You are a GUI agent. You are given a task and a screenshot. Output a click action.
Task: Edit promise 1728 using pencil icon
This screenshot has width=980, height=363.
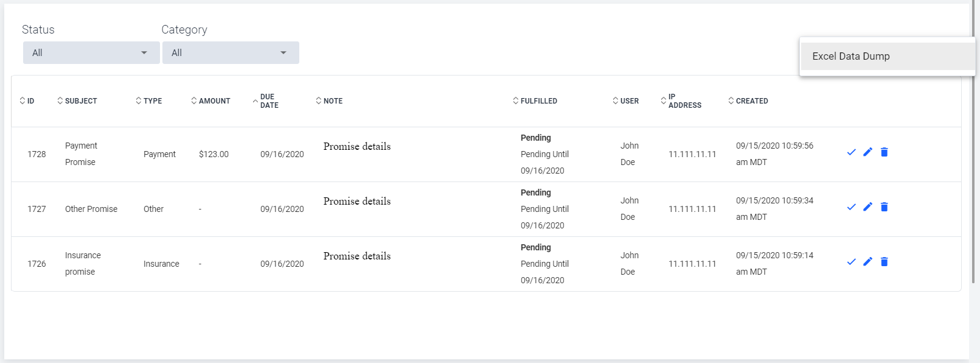(x=867, y=152)
